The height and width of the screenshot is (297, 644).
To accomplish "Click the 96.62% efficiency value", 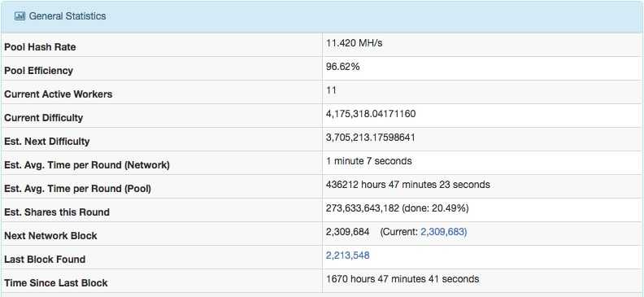I will coord(342,67).
